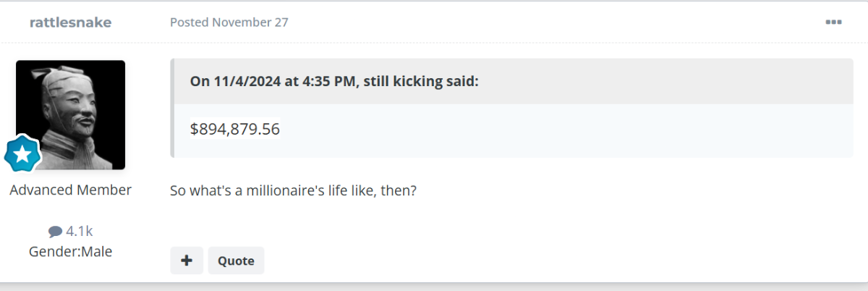Viewport: 868px width, 291px height.
Task: Click the word "Posted" beside the date
Action: (x=190, y=22)
